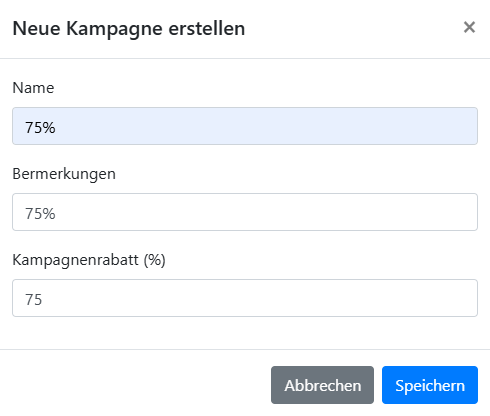Cancel campaign creation with Abbrechen
Viewport: 490px width, 416px height.
(x=322, y=385)
